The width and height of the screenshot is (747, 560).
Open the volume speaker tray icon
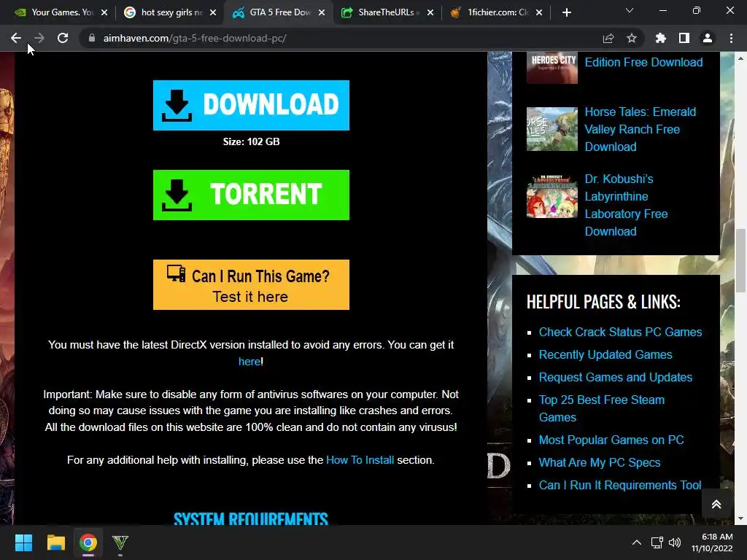tap(675, 542)
